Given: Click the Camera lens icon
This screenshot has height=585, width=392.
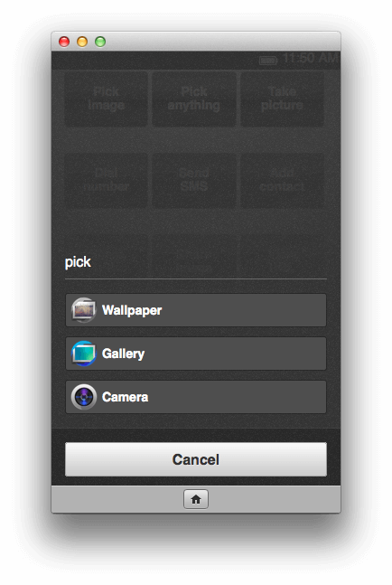Looking at the screenshot, I should tap(83, 397).
